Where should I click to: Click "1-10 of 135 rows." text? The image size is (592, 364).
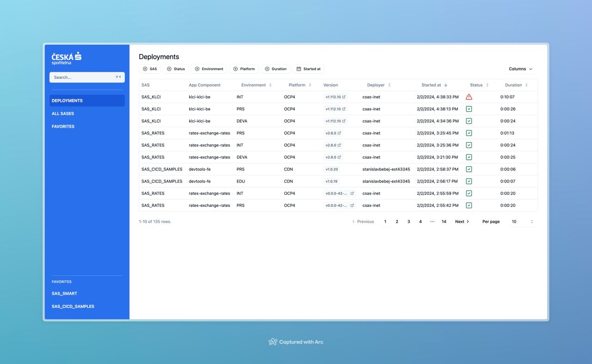155,222
